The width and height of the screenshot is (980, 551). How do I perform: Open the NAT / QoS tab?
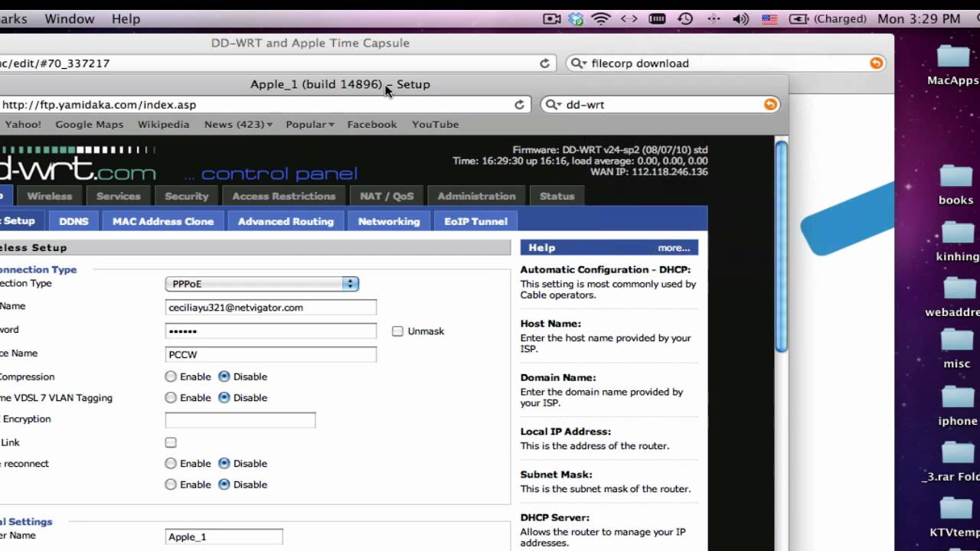pos(387,197)
